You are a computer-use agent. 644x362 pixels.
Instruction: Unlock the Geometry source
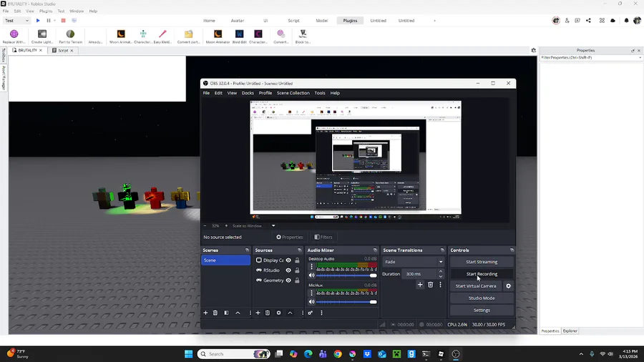pyautogui.click(x=297, y=280)
